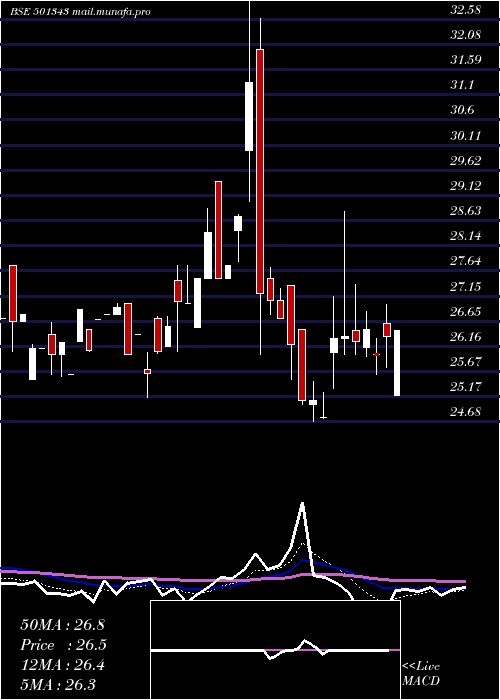Screen dimensions: 500x700
Task: Click the 31.59 price axis label
Action: click(x=466, y=60)
